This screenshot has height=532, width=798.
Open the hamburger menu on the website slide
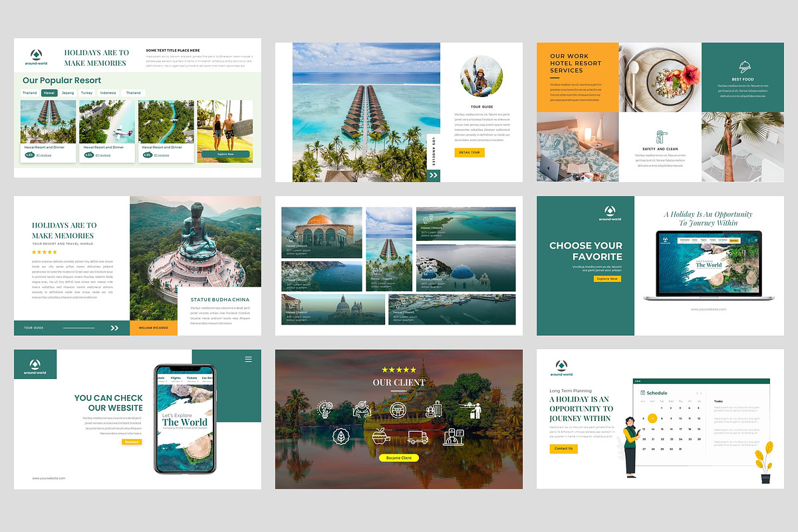[x=248, y=358]
